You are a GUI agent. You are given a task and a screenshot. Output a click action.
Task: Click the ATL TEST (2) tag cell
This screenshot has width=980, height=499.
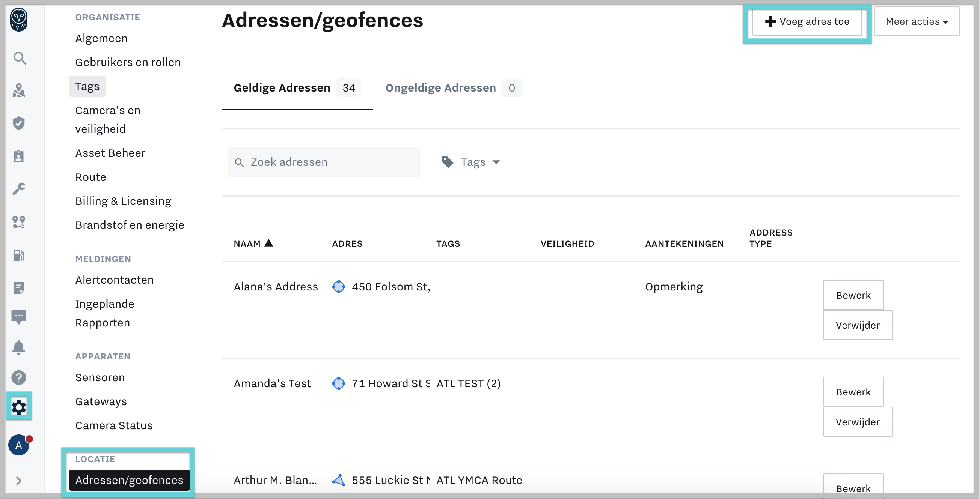[x=468, y=383]
